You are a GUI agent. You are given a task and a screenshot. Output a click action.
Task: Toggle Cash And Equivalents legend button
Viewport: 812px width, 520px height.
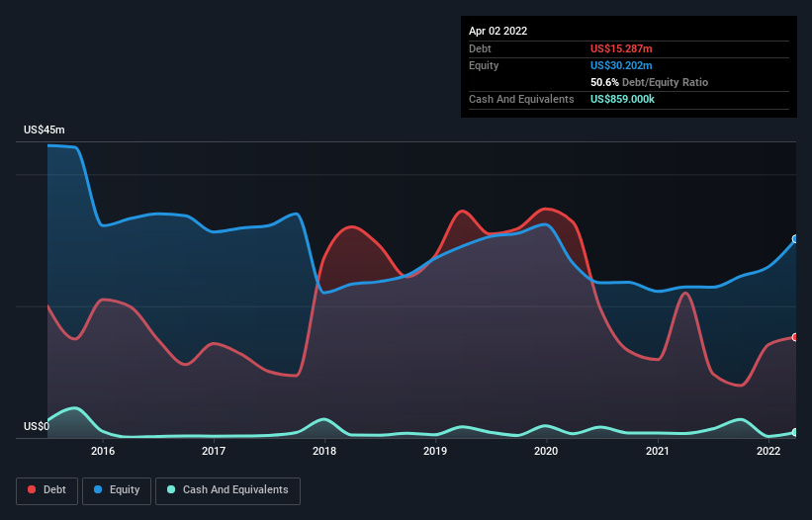point(227,490)
